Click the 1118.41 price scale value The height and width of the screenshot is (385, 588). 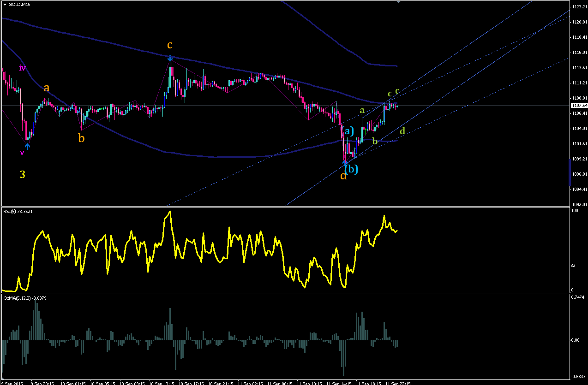click(579, 37)
